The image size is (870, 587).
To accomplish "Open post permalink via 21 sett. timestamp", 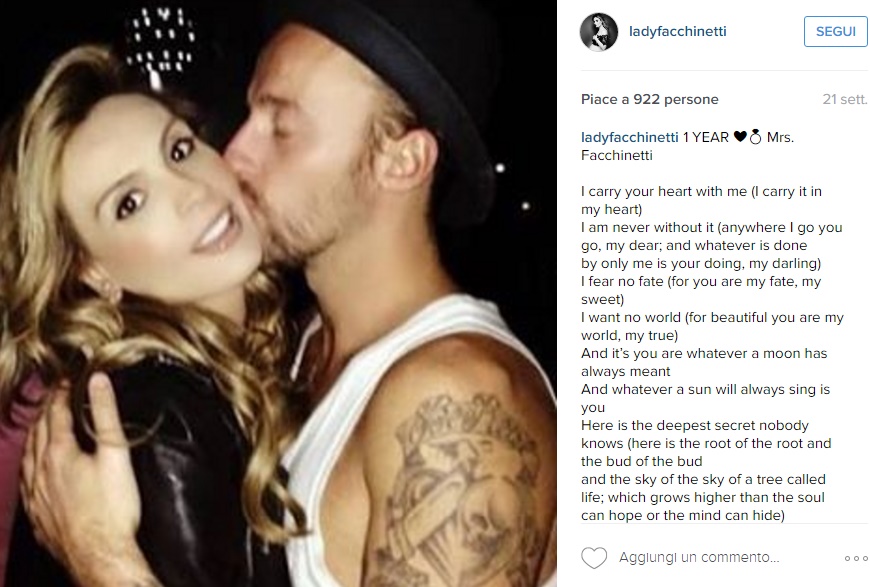I will pyautogui.click(x=844, y=99).
